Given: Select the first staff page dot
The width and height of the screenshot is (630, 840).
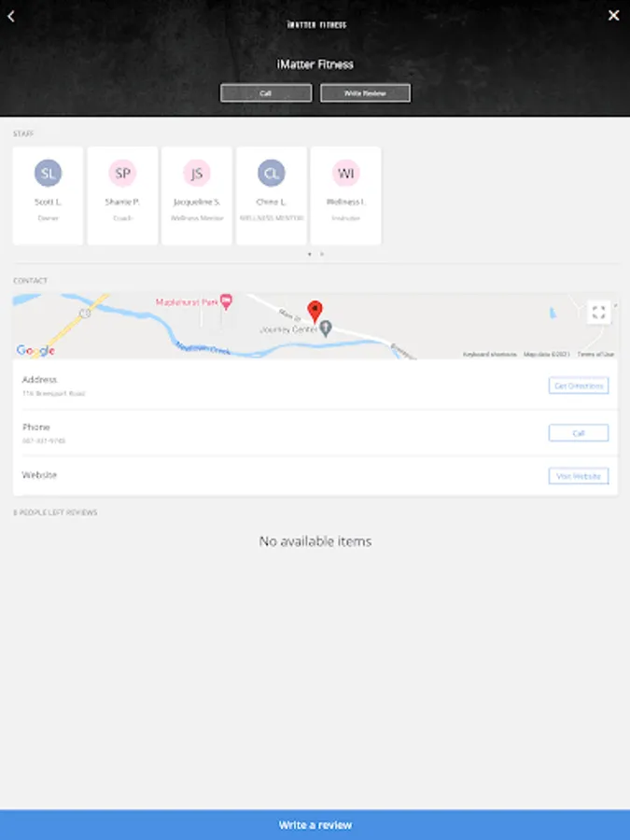Looking at the screenshot, I should point(310,254).
